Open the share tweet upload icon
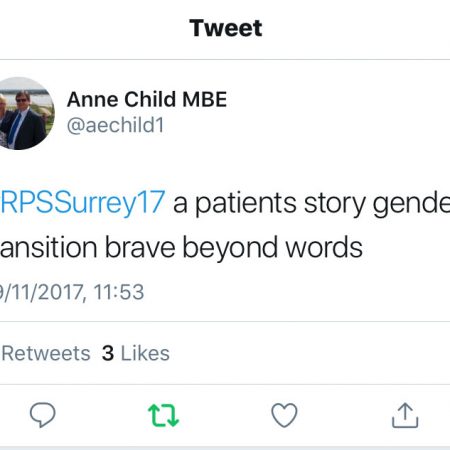Screen dimensions: 450x450 click(405, 415)
